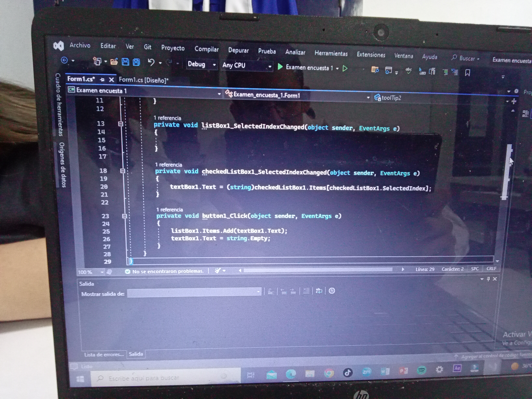Click the Save All toolbar icon
This screenshot has height=399, width=532.
pos(136,62)
